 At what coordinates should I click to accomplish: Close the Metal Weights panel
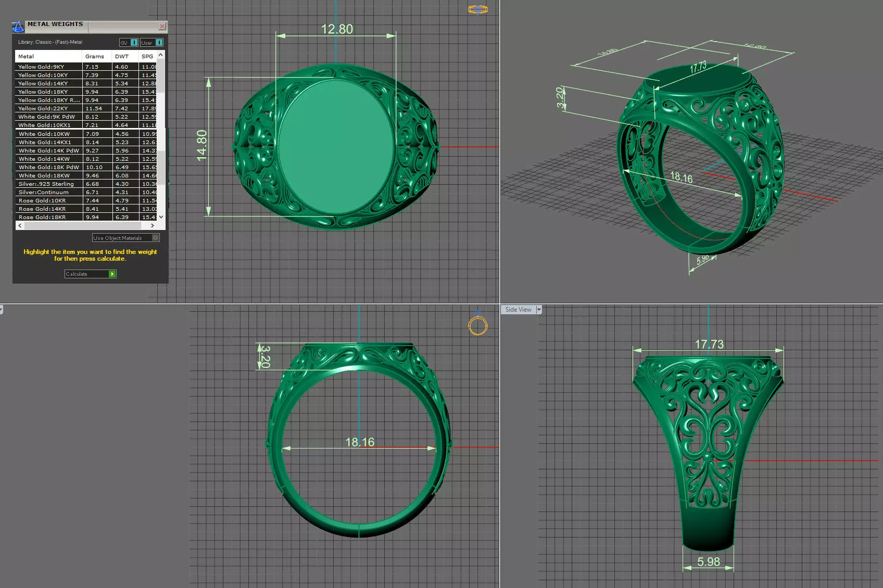(162, 27)
